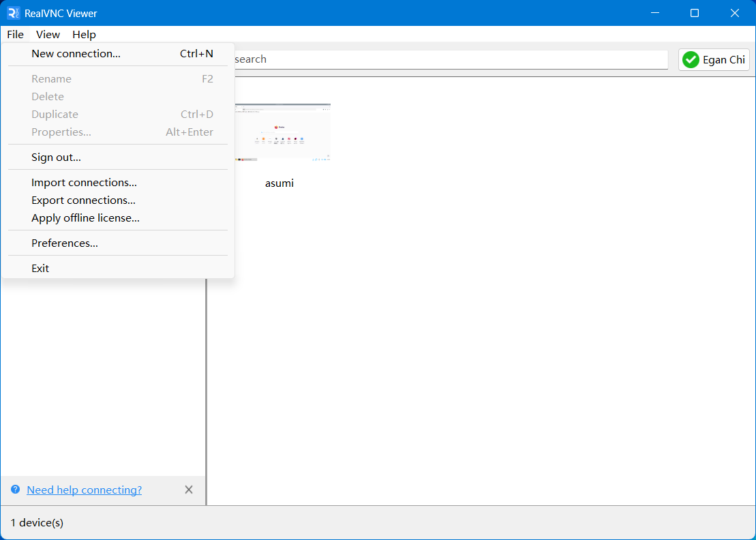
Task: Click the green checkmark account status icon
Action: pyautogui.click(x=691, y=60)
